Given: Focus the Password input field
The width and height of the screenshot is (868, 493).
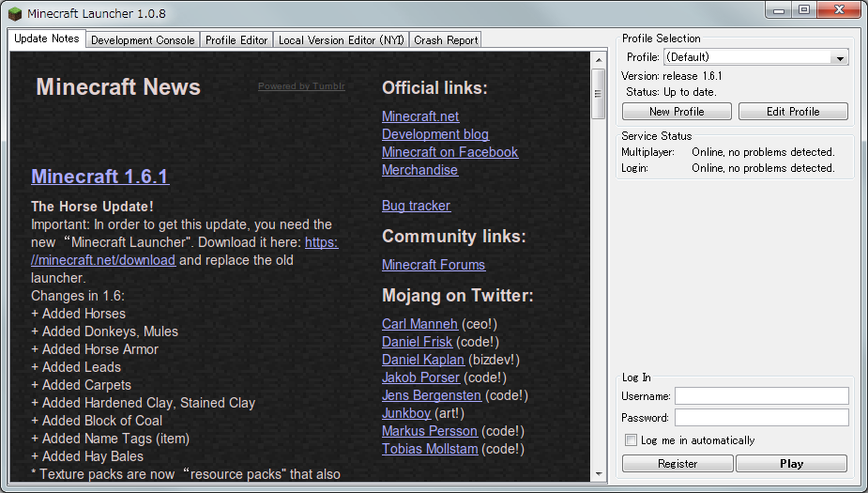Looking at the screenshot, I should coord(762,417).
